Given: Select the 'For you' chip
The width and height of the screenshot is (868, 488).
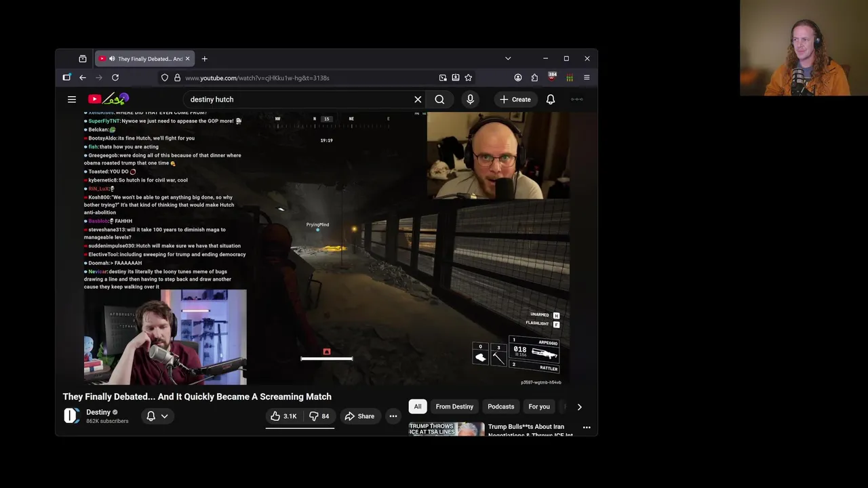Looking at the screenshot, I should point(539,407).
